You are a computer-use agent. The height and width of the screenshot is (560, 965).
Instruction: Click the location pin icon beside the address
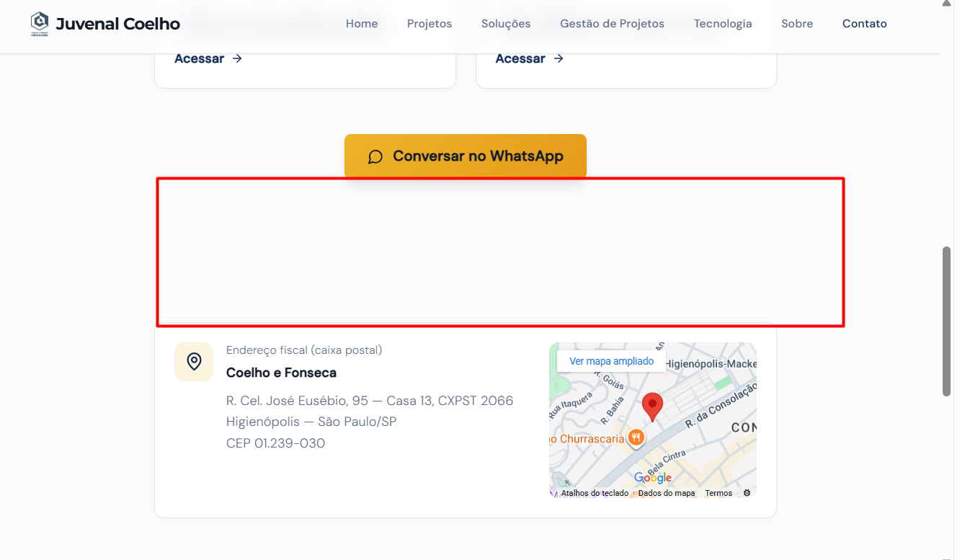coord(194,361)
